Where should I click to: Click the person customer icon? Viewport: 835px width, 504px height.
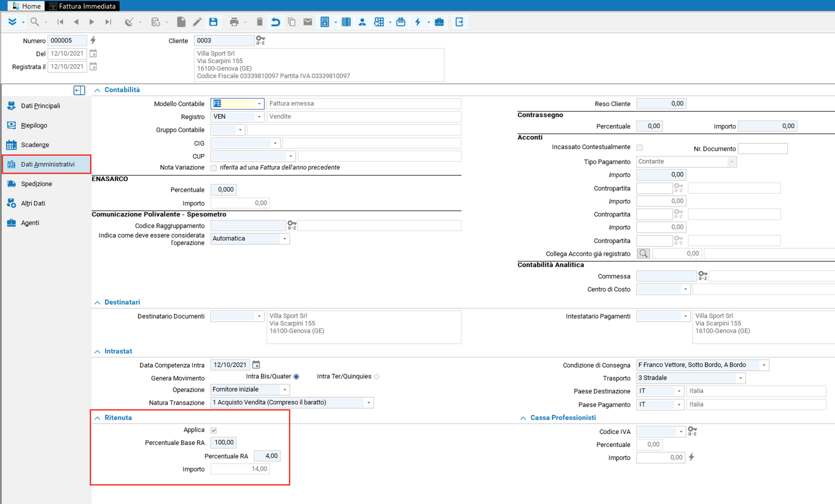click(x=362, y=22)
